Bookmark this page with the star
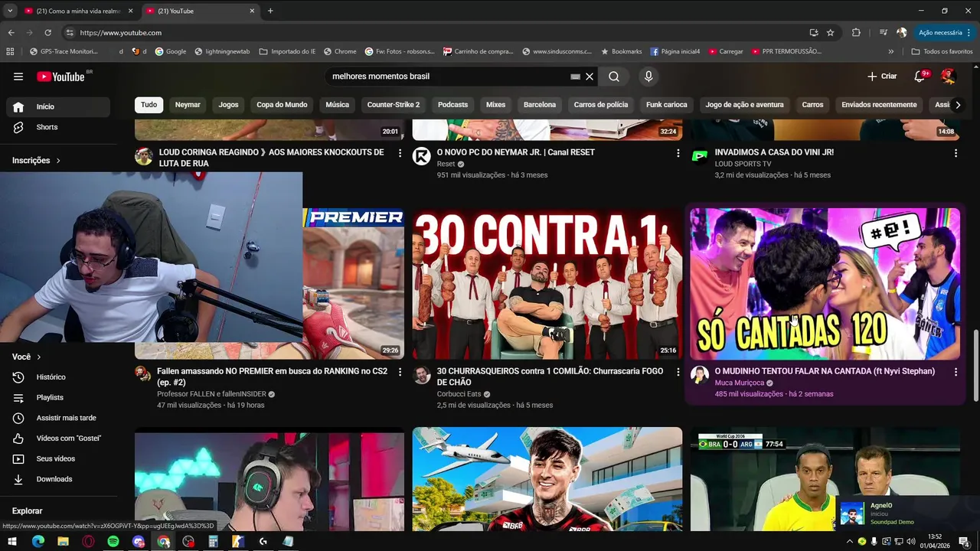 click(831, 33)
